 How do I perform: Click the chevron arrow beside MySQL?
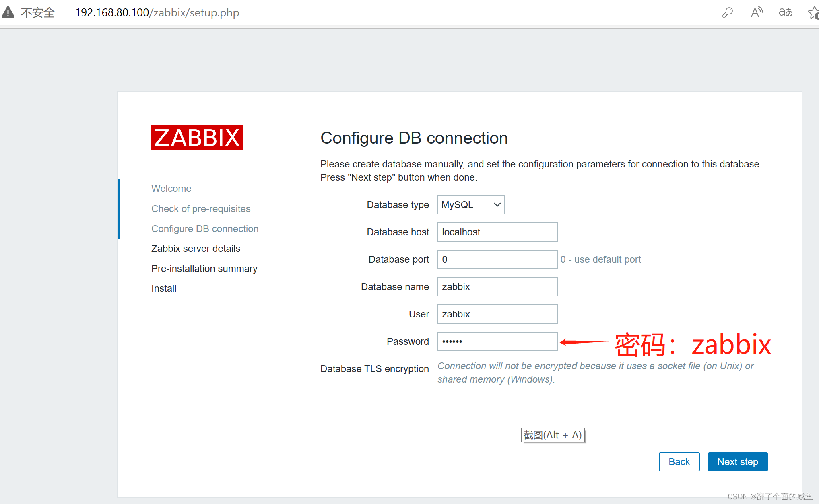pos(497,205)
